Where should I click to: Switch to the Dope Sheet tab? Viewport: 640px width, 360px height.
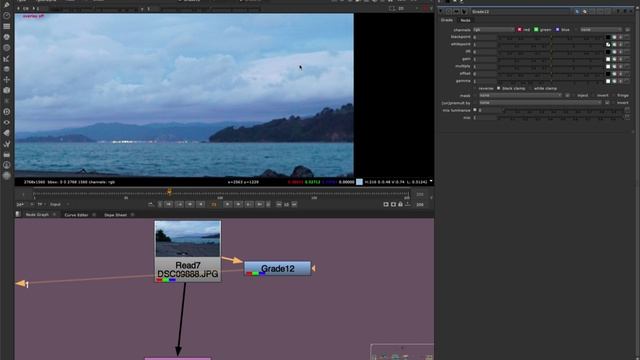pos(116,214)
